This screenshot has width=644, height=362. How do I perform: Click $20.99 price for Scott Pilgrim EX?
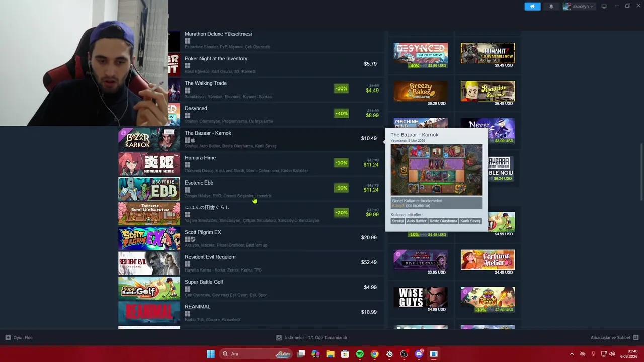(x=369, y=237)
